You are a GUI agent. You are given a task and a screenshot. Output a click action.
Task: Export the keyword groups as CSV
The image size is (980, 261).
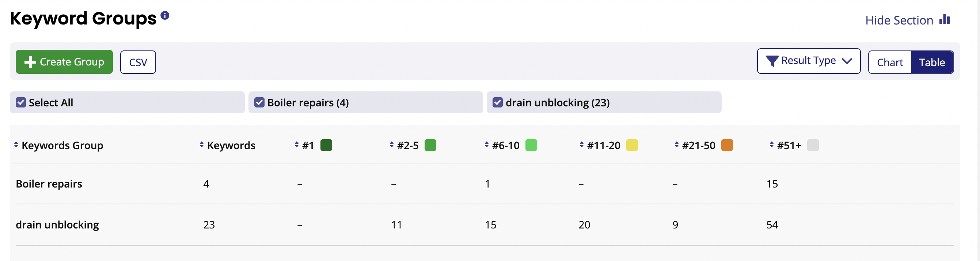coord(138,63)
